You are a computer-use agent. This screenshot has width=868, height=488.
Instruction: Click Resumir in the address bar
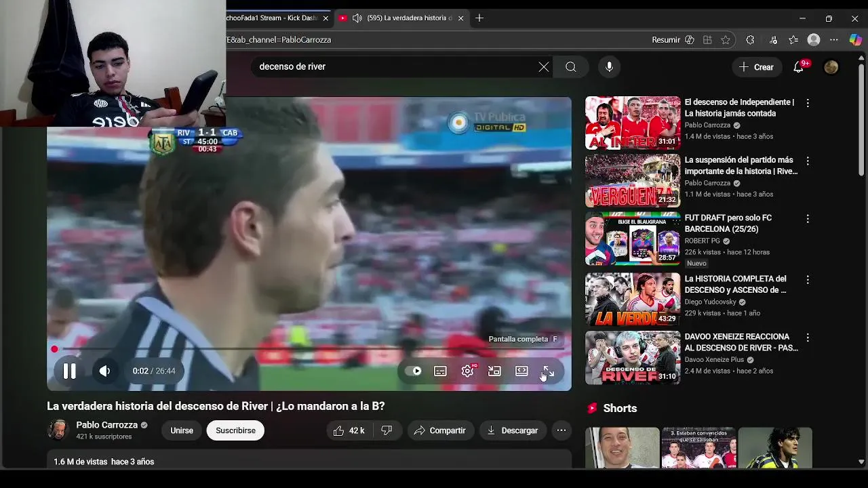[665, 40]
